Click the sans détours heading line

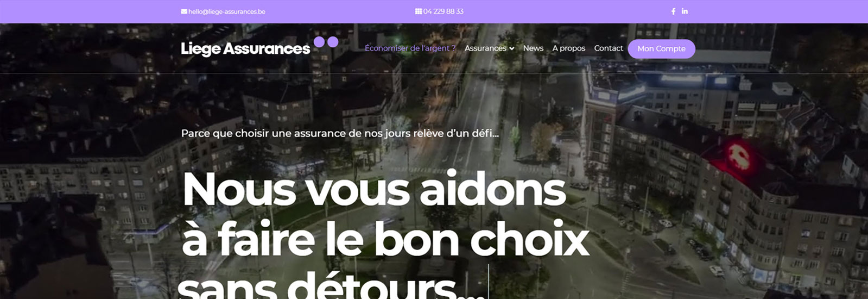click(x=331, y=285)
